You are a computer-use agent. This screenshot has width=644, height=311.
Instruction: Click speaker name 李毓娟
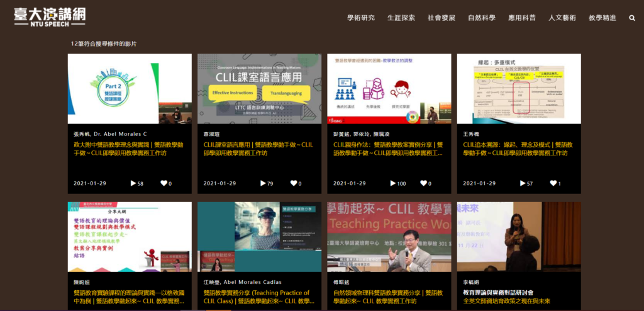(x=471, y=282)
